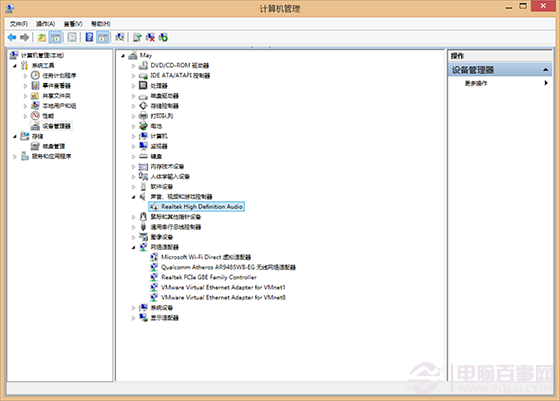Toggle the Show/Hide Console Tree toolbar button
The height and width of the screenshot is (401, 560).
[x=55, y=37]
